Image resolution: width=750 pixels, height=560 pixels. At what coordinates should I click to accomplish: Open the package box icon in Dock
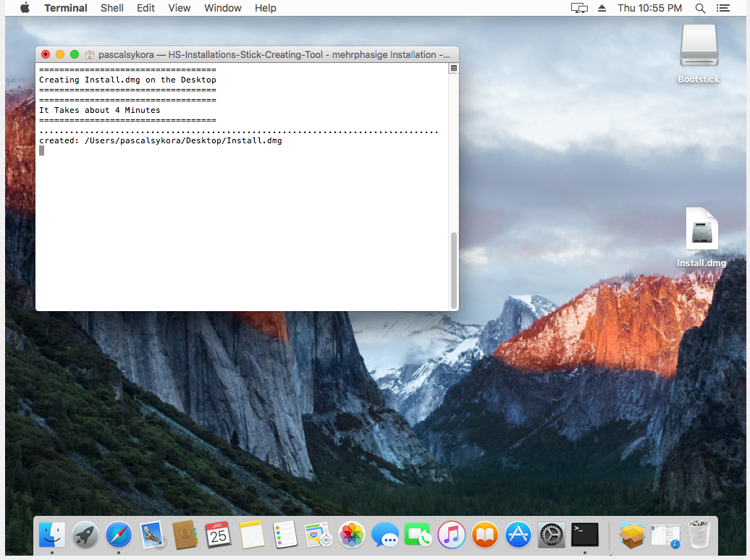[x=632, y=534]
